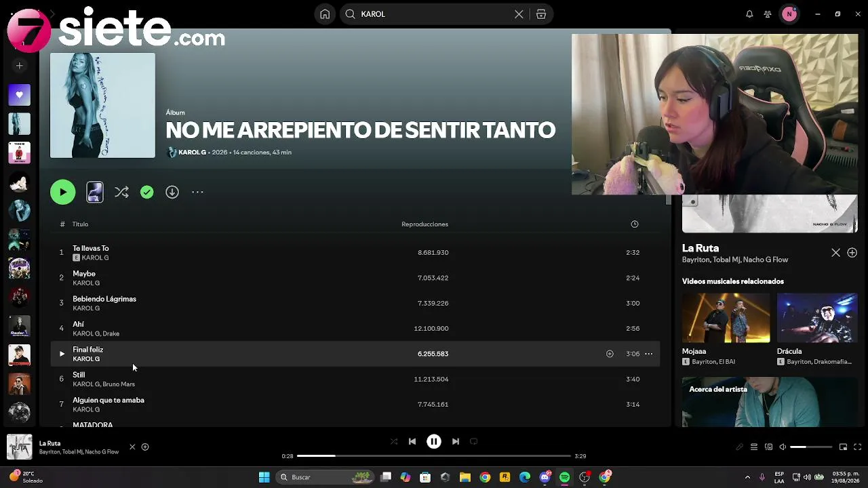
Task: Toggle the lyrics microphone icon
Action: (740, 447)
